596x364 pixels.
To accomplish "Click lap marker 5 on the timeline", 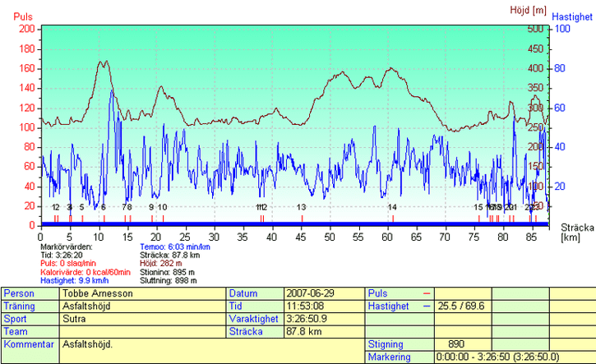I will click(82, 207).
